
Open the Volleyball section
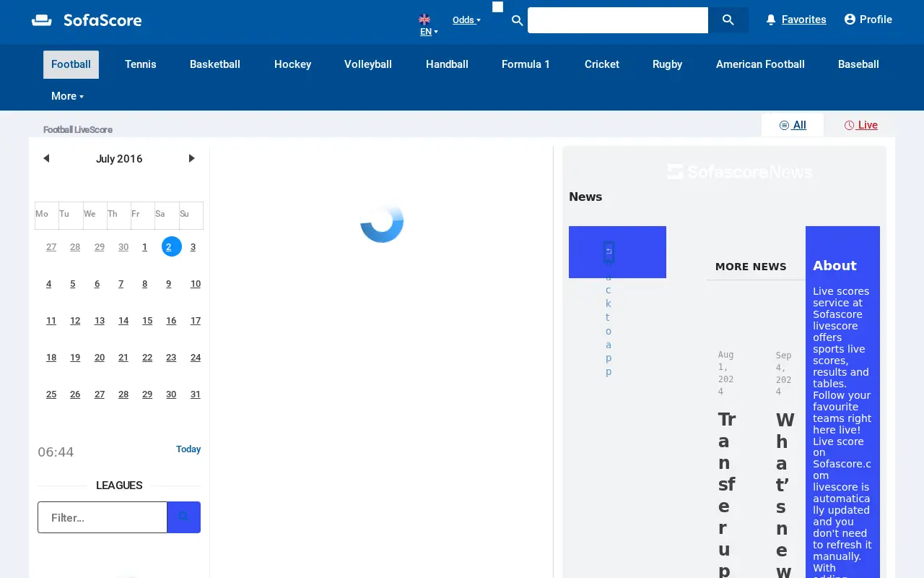pos(368,64)
